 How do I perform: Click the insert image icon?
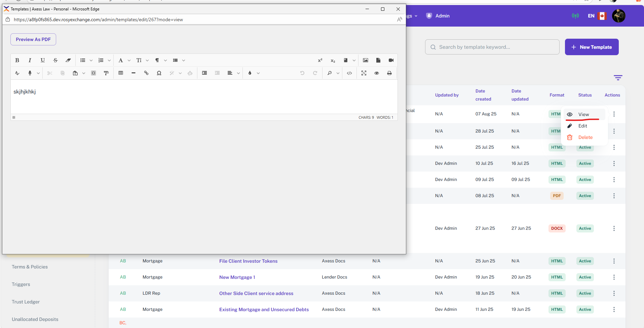coord(366,60)
